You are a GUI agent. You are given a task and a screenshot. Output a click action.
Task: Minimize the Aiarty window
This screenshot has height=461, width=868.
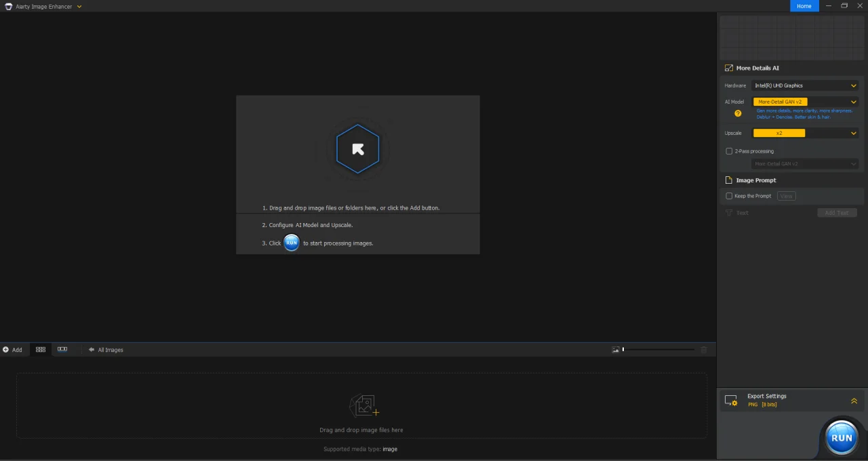[828, 6]
